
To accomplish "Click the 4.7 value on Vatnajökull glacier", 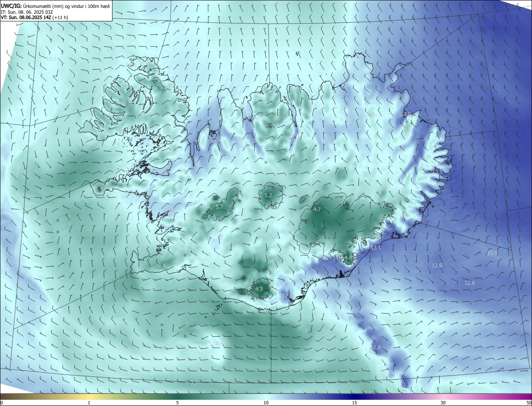I will coord(317,210).
